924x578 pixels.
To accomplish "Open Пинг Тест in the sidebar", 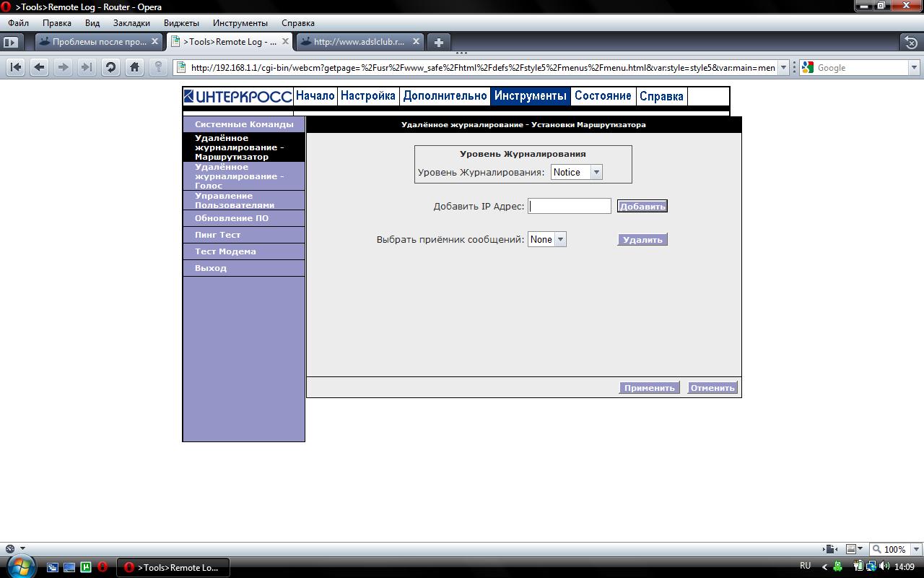I will pos(217,235).
